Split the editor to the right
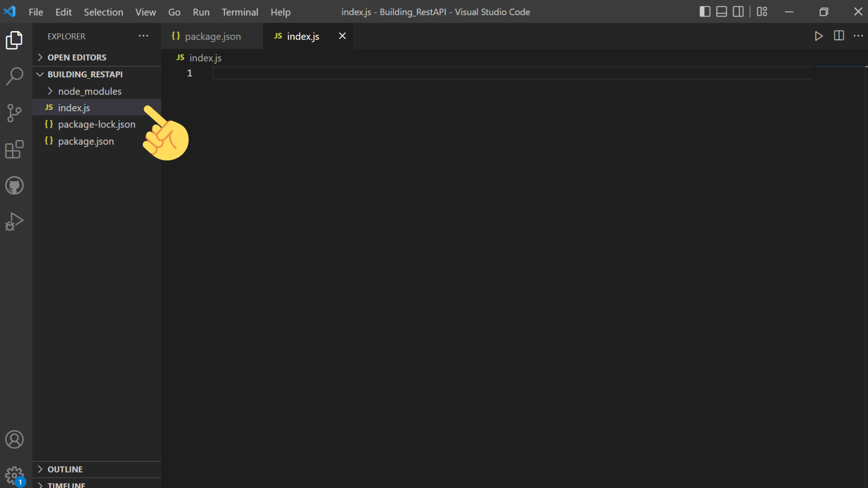868x488 pixels. 839,36
